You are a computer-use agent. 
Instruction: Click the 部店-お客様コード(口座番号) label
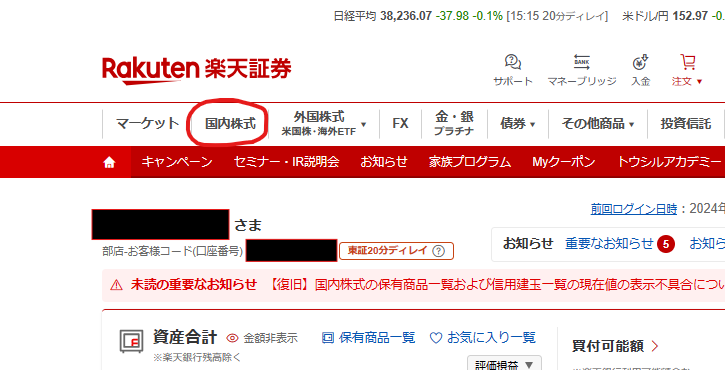pos(172,251)
